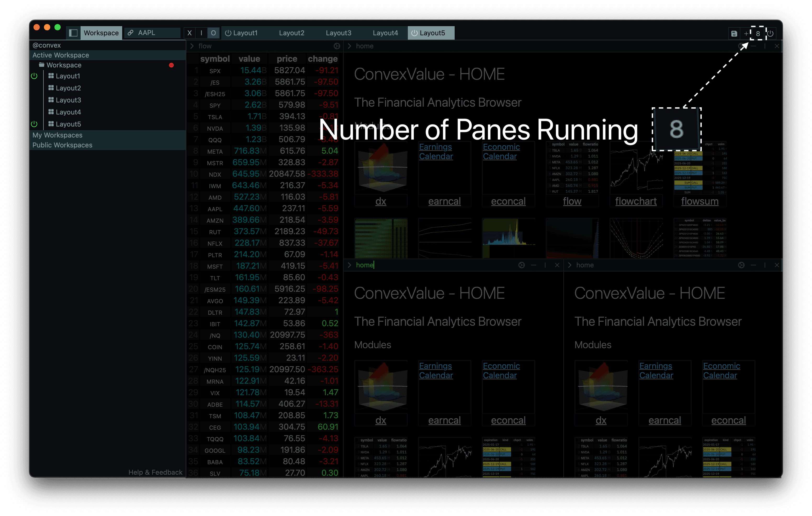The image size is (812, 516).
Task: Minimize the lower-left home pane
Action: 533,265
